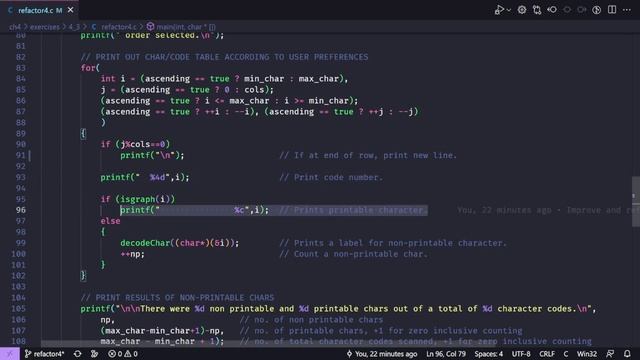The width and height of the screenshot is (640, 360).
Task: Click the gear icon in editor toolbar
Action: pyautogui.click(x=522, y=10)
